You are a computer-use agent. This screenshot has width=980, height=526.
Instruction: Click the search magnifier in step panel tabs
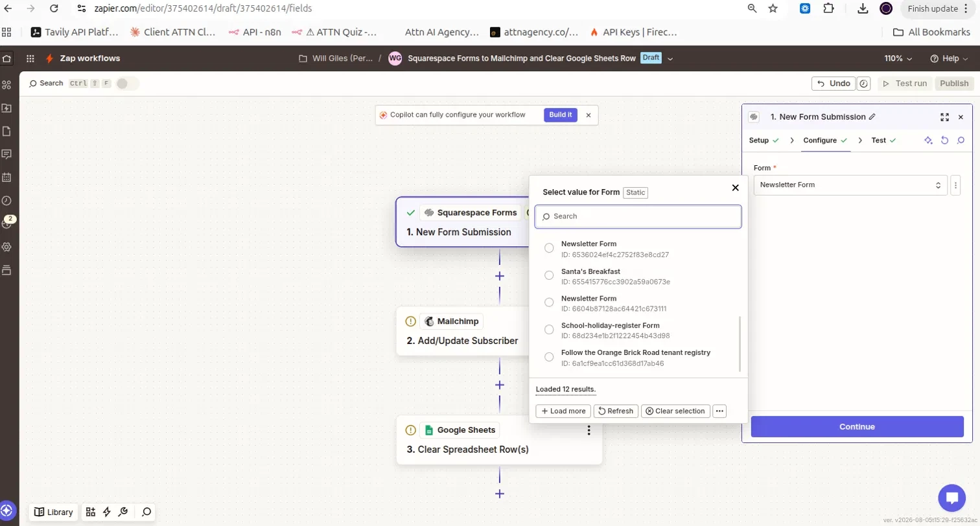click(x=961, y=141)
